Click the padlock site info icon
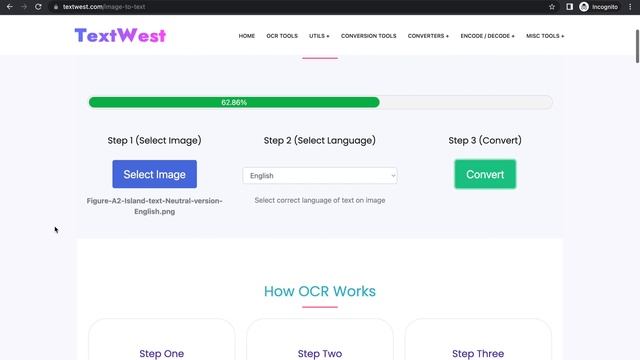 point(56,7)
